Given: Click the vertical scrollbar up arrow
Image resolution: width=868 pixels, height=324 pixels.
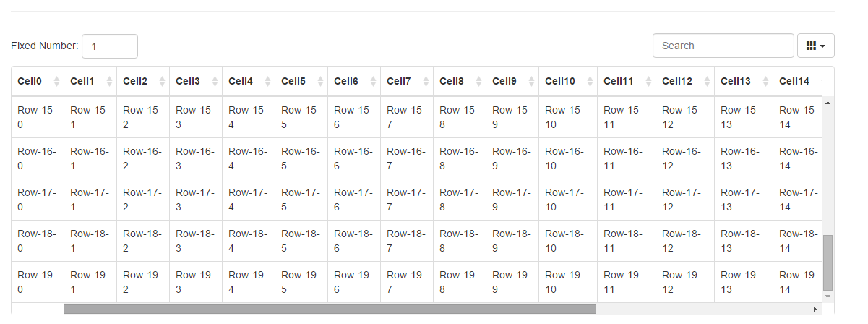Looking at the screenshot, I should 828,102.
